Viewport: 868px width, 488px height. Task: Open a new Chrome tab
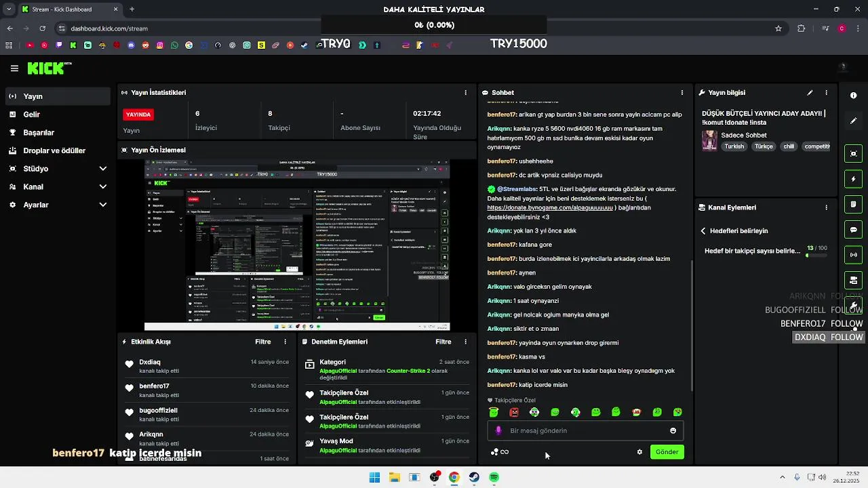(132, 9)
